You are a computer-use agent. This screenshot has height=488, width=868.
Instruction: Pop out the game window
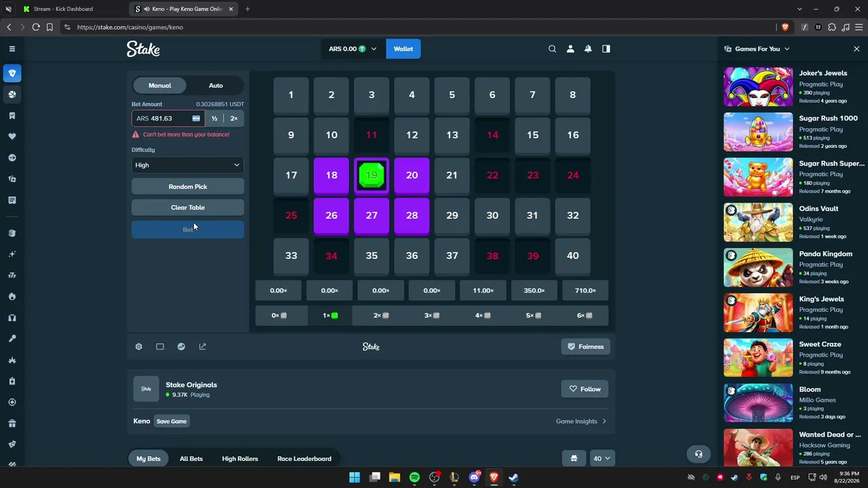pos(202,346)
